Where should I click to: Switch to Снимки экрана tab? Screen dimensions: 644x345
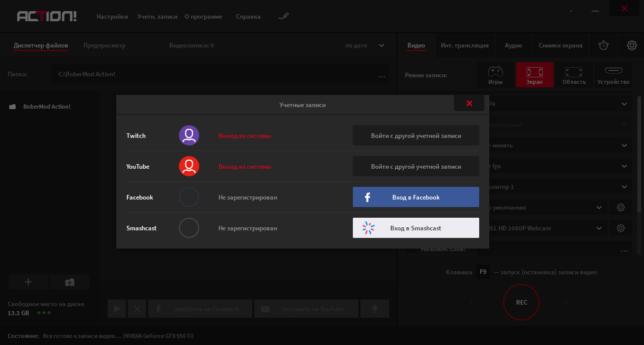pyautogui.click(x=561, y=45)
